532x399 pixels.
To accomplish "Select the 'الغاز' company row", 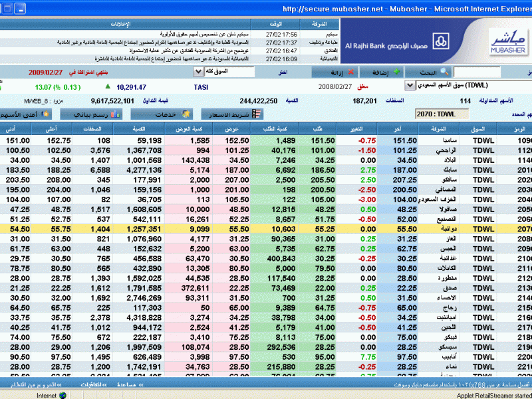I will [266, 239].
